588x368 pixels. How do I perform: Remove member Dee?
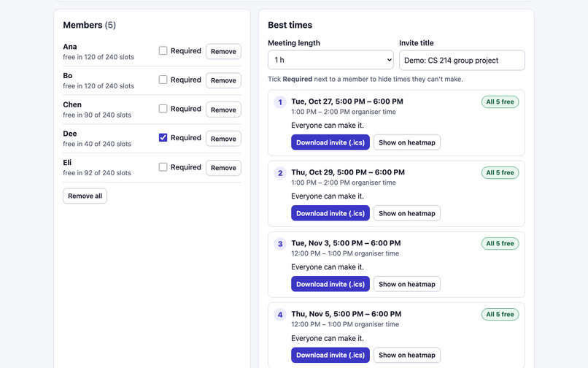tap(223, 139)
